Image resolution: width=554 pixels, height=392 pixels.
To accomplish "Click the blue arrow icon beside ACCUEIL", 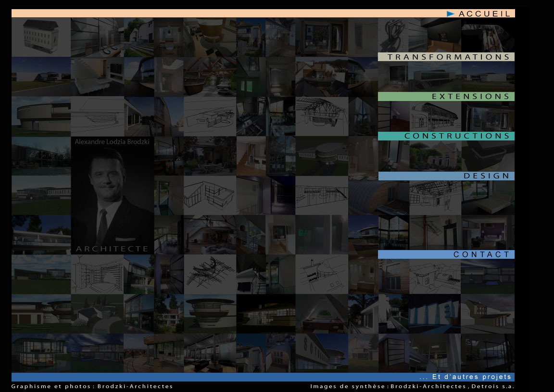I will [451, 14].
